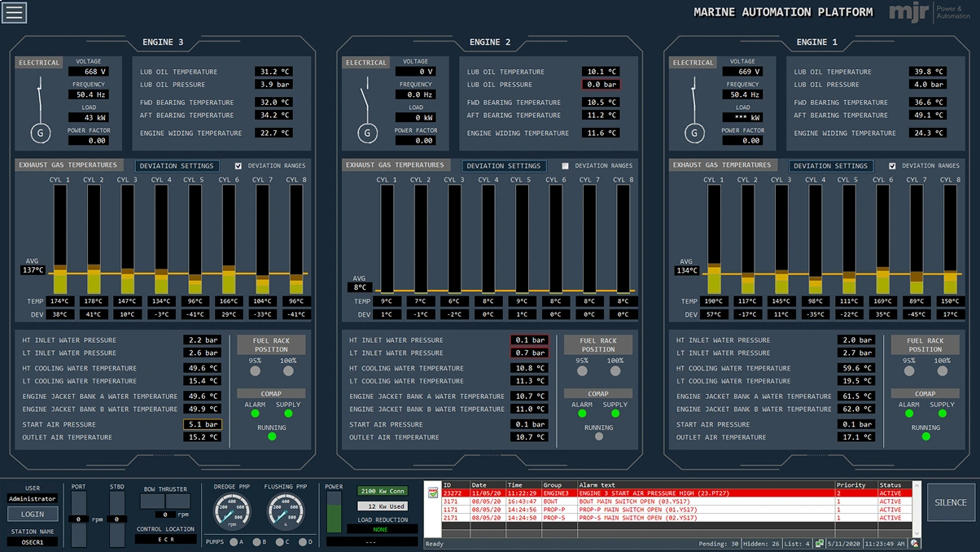Viewport: 980px width, 552px height.
Task: Click the Engine 2 fuel rack 95% indicator
Action: pos(582,370)
